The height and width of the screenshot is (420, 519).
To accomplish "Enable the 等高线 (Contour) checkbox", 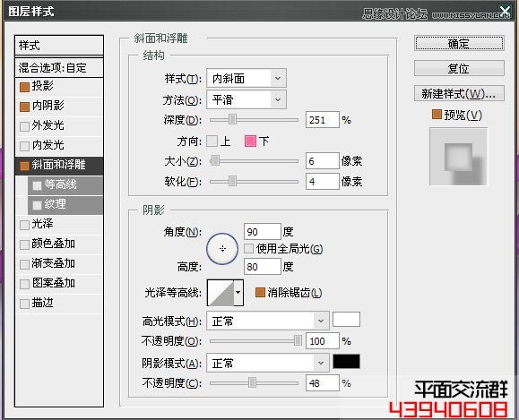I will pos(37,185).
